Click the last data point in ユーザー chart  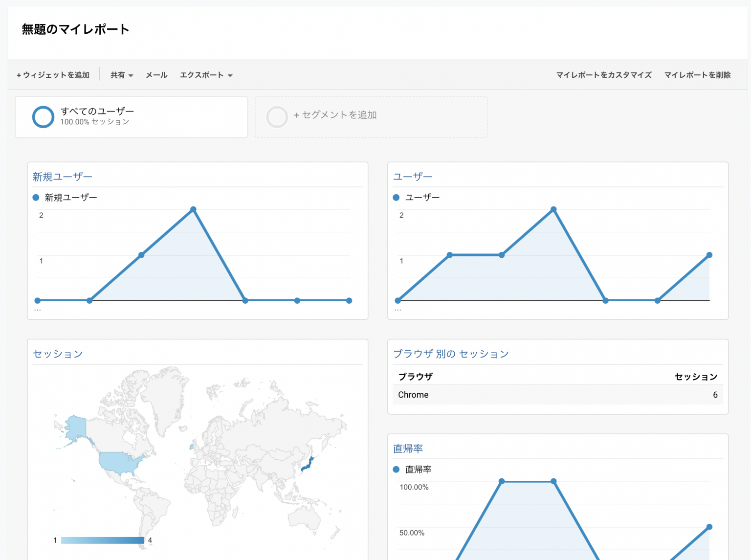709,255
